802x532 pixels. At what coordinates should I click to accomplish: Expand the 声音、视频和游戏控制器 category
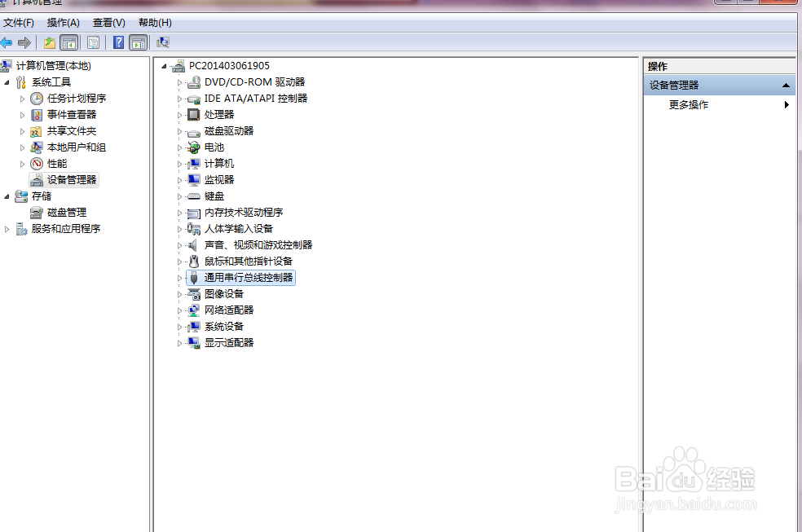[179, 245]
